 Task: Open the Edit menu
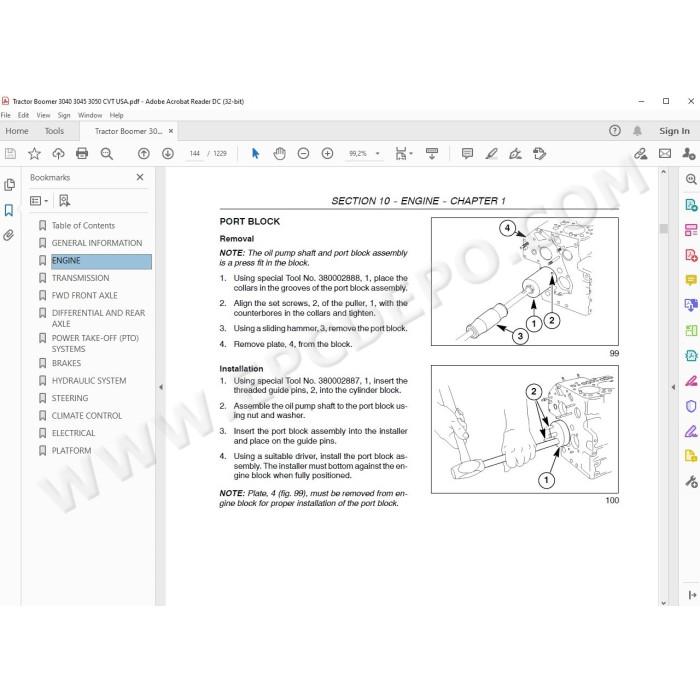click(23, 115)
